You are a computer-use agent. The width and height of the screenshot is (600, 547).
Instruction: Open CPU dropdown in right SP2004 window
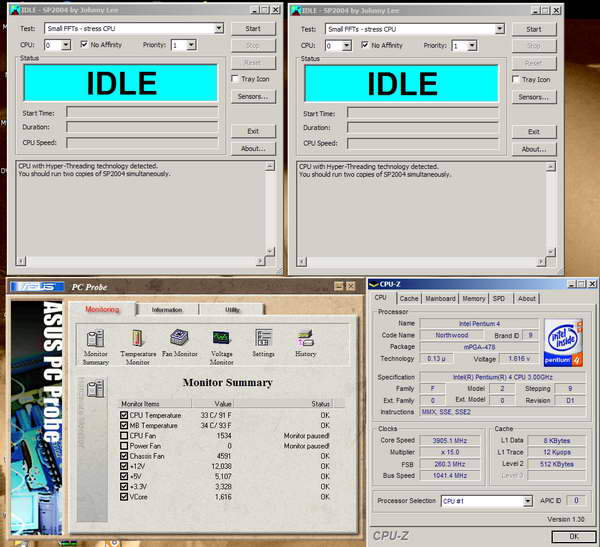click(x=346, y=46)
